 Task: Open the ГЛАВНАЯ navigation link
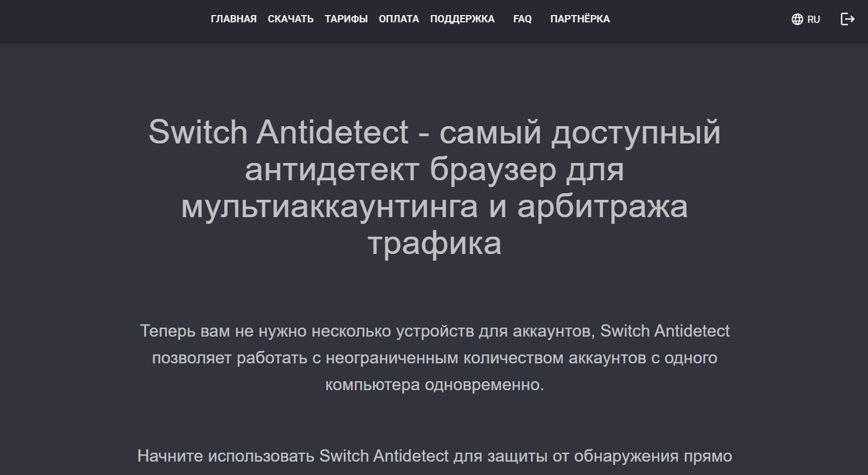coord(233,19)
